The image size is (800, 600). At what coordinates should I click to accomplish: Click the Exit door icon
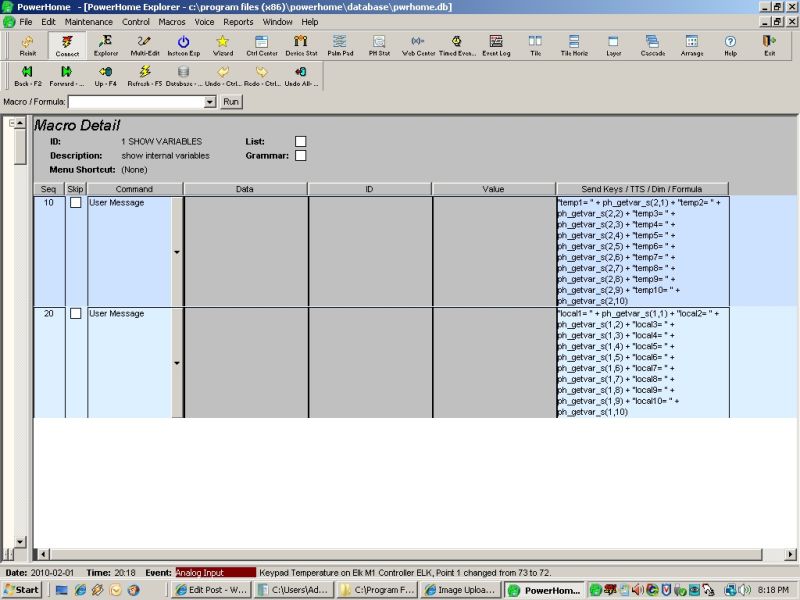pyautogui.click(x=769, y=45)
